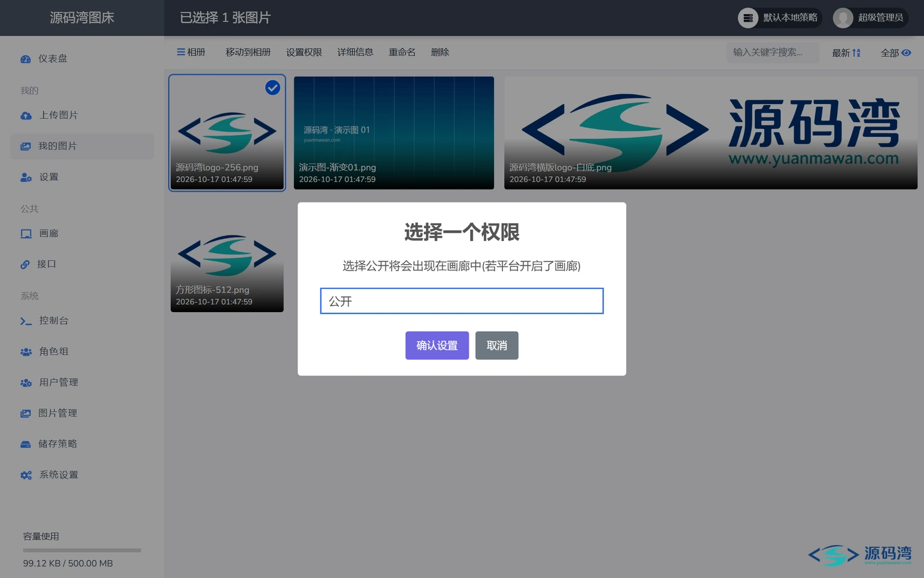Open 仪表盘 in sidebar
Screen dimensions: 924x578
[x=82, y=59]
